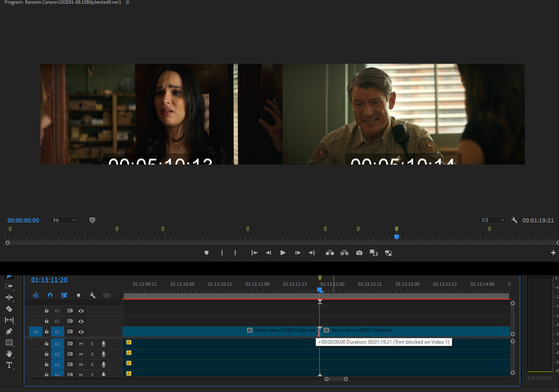Click the timeline horizontal zoom scrollbar
This screenshot has height=392, width=559.
[x=336, y=379]
